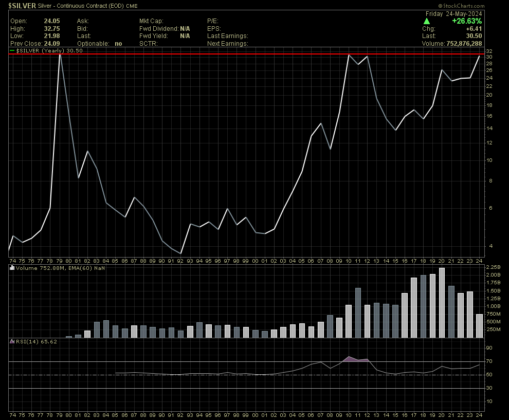The width and height of the screenshot is (509, 420).
Task: Select the 1979 price peak on the chart
Action: (60, 54)
